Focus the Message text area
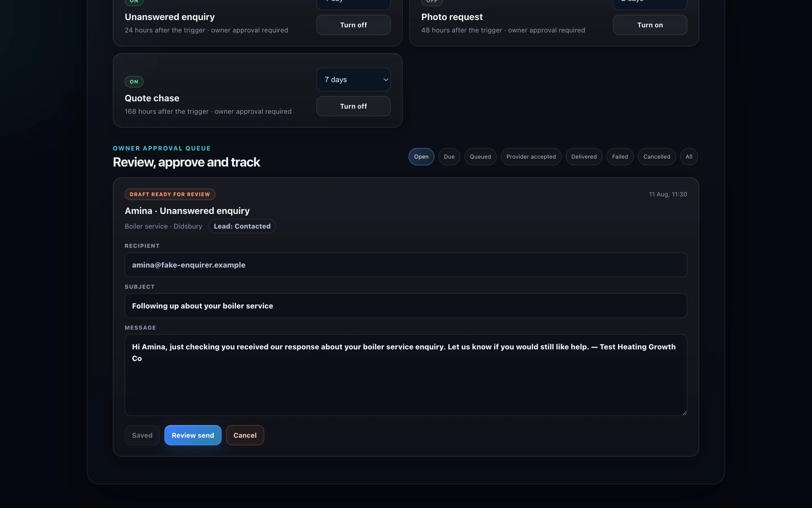The image size is (812, 508). [406, 375]
